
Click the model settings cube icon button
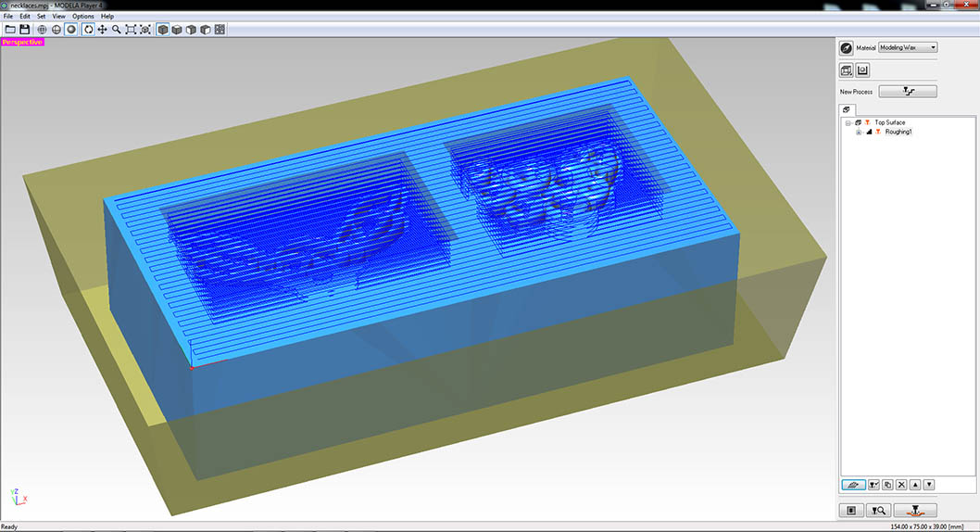point(847,70)
